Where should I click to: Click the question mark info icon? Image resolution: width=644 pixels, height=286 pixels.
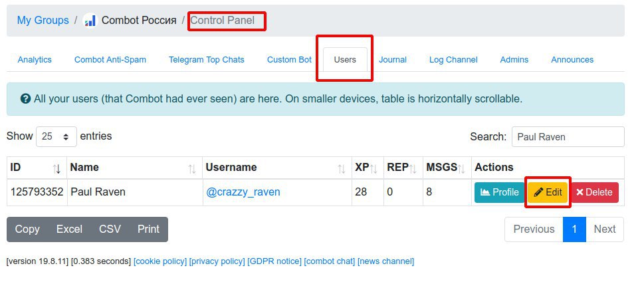click(25, 99)
